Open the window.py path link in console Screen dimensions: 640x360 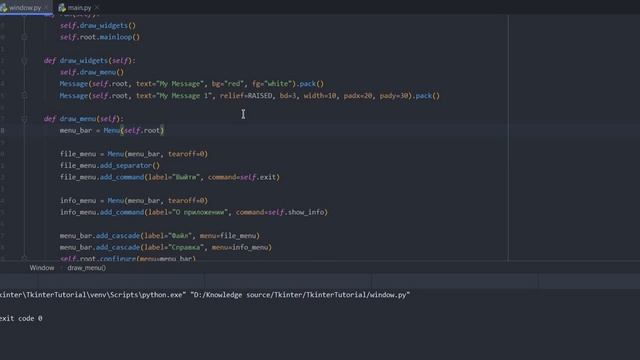pos(300,295)
